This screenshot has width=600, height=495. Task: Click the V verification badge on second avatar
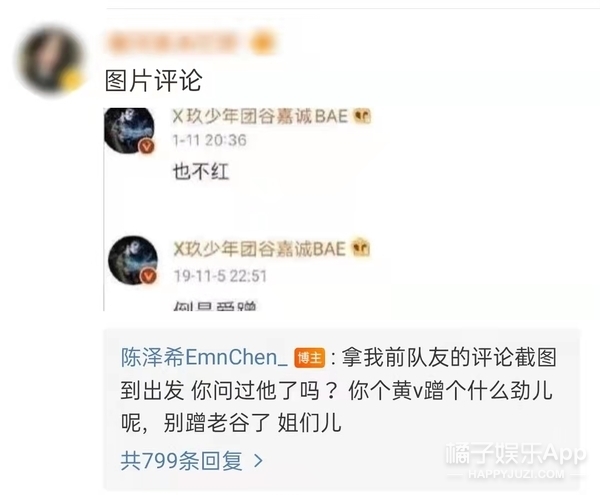point(149,276)
